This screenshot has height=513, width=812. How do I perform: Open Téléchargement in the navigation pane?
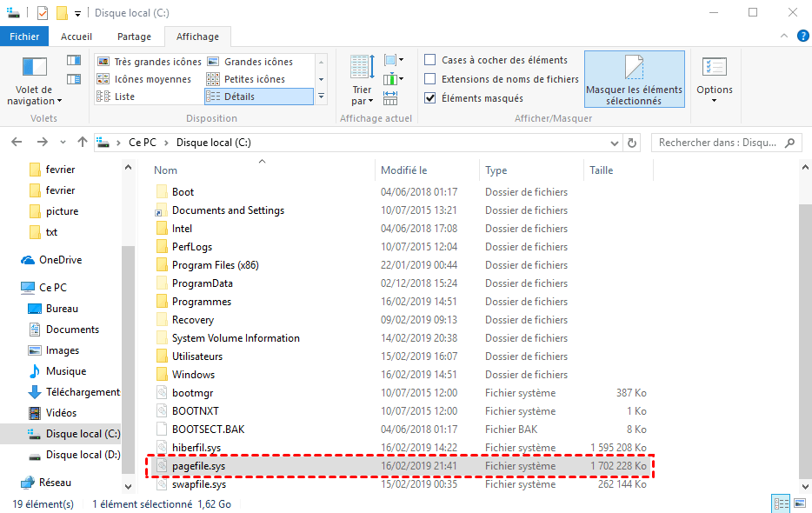click(74, 392)
